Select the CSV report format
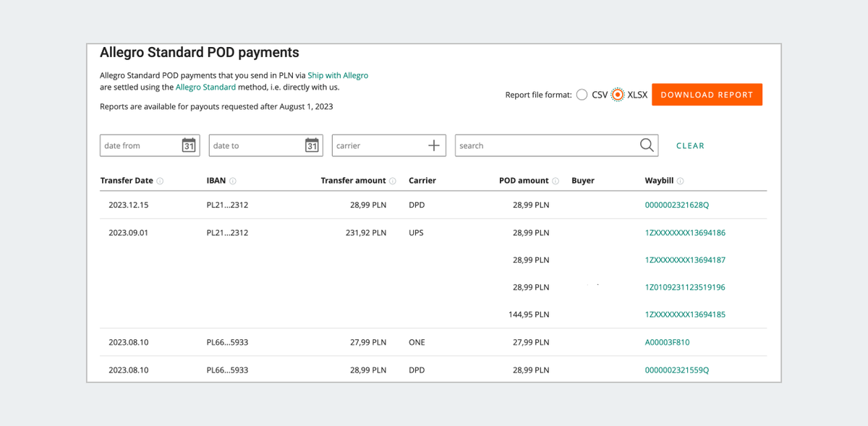Image resolution: width=868 pixels, height=426 pixels. click(x=582, y=95)
